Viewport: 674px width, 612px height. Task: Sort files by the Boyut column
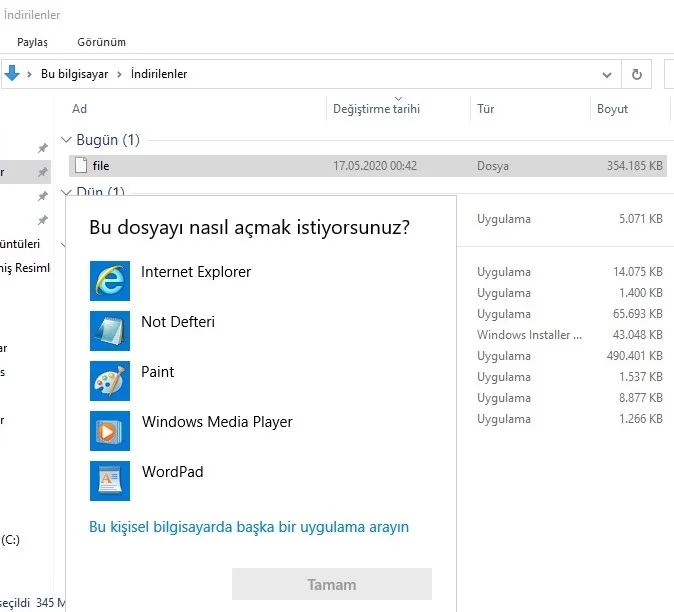point(612,109)
